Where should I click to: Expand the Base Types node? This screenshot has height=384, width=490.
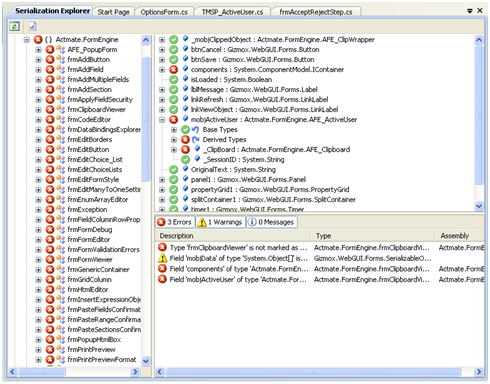(x=174, y=130)
